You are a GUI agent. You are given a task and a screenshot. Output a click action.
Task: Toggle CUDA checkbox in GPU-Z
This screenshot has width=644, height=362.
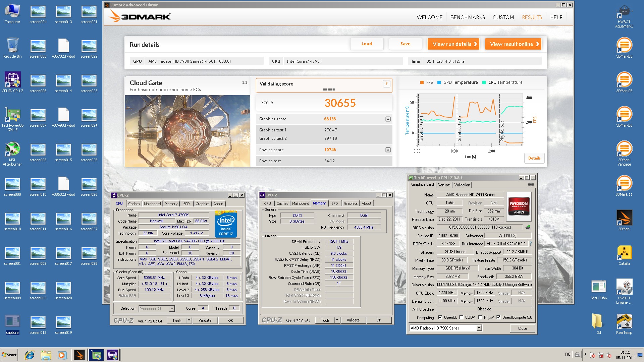click(x=461, y=317)
